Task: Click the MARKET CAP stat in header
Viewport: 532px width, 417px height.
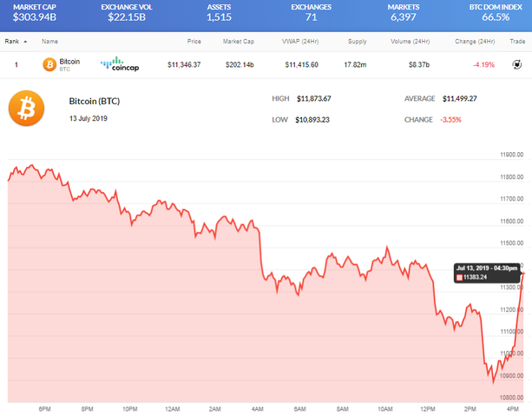Action: pos(35,12)
